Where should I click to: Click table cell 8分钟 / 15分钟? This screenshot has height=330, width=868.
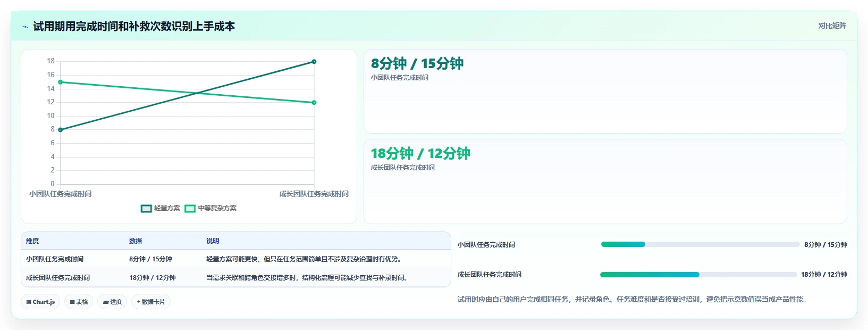(150, 259)
